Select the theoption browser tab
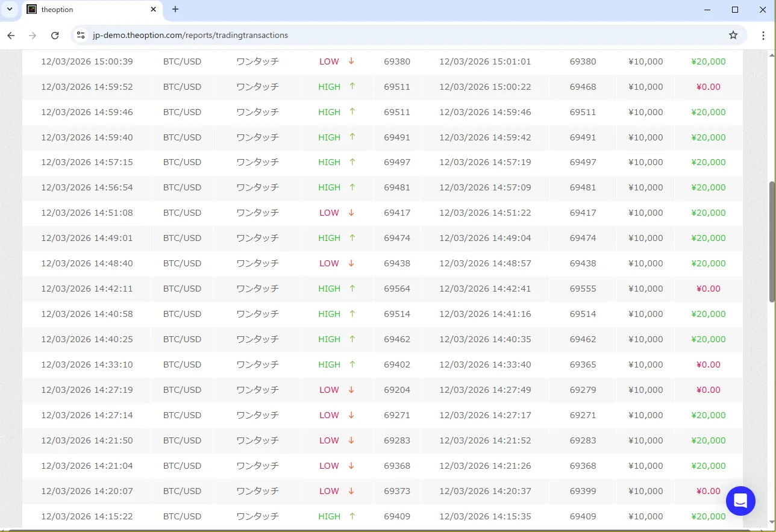This screenshot has height=532, width=776. pos(90,10)
